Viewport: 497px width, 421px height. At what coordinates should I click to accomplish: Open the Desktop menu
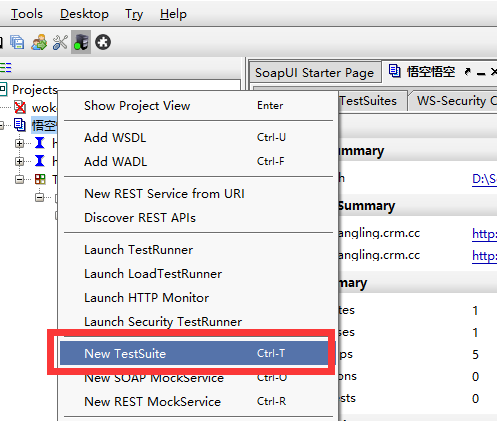click(x=84, y=14)
